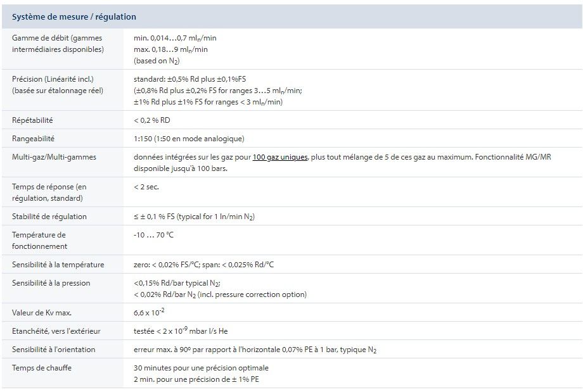
Task: Click the "Valeur de Kv max." label
Action: [x=42, y=313]
